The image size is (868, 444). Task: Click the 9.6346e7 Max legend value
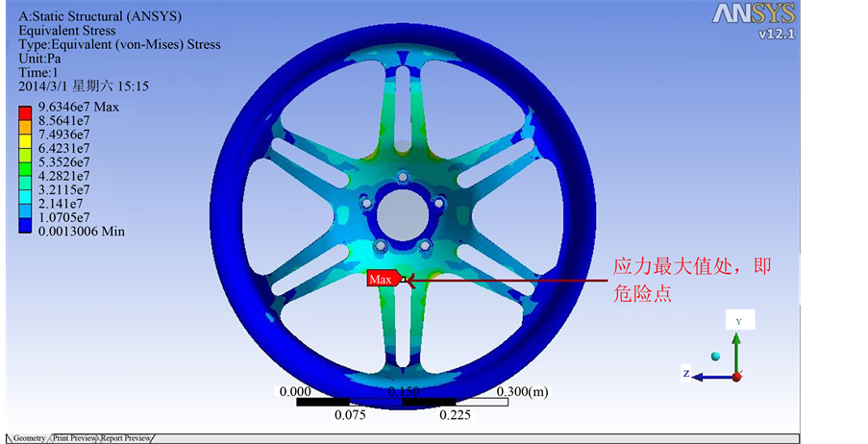tap(78, 107)
